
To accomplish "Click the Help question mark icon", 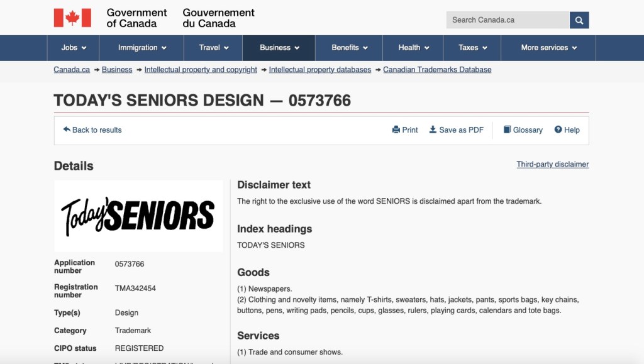I will point(558,130).
